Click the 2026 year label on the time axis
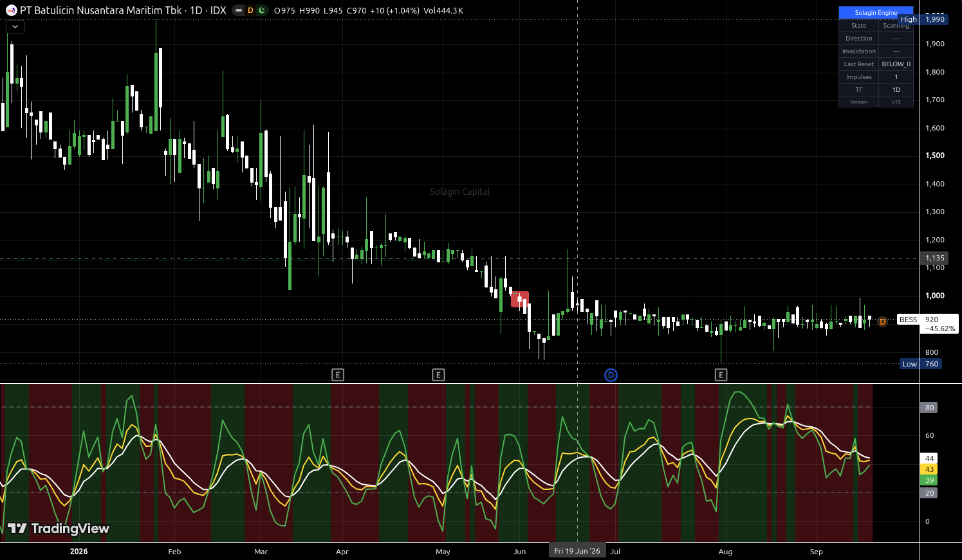962x560 pixels. coord(79,551)
